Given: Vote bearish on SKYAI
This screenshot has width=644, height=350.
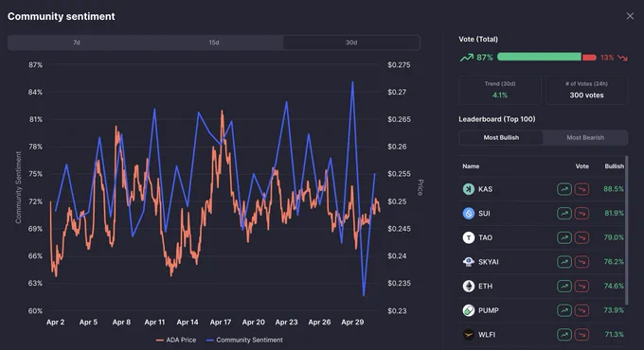Looking at the screenshot, I should point(581,262).
